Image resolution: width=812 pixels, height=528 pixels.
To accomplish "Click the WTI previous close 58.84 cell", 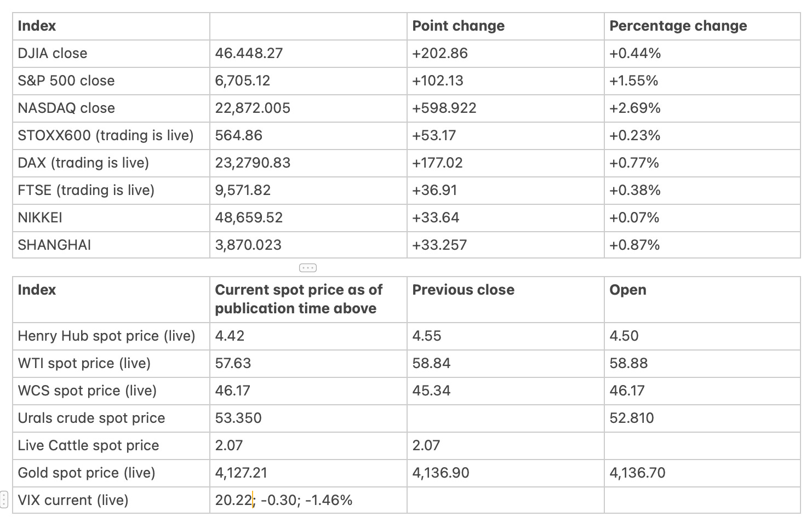I will tap(506, 364).
